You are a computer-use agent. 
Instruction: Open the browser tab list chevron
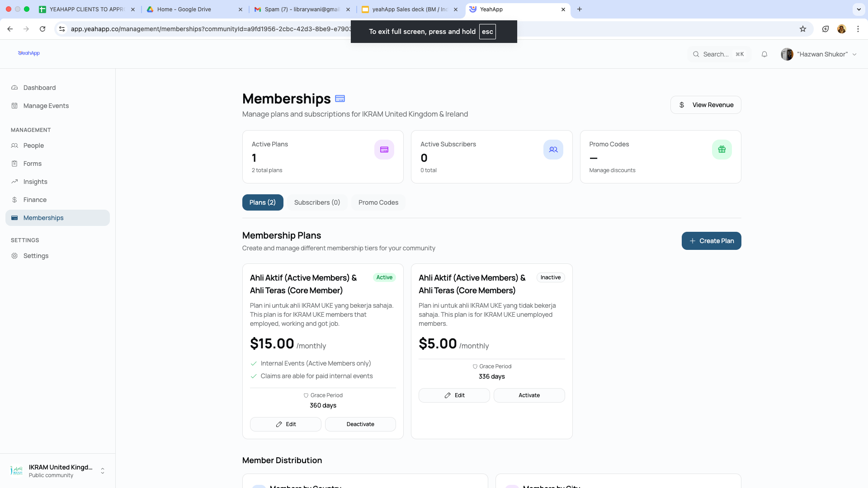(858, 9)
